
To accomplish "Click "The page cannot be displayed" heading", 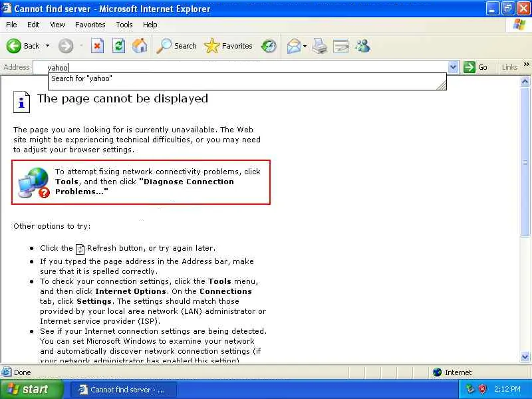I will [122, 98].
